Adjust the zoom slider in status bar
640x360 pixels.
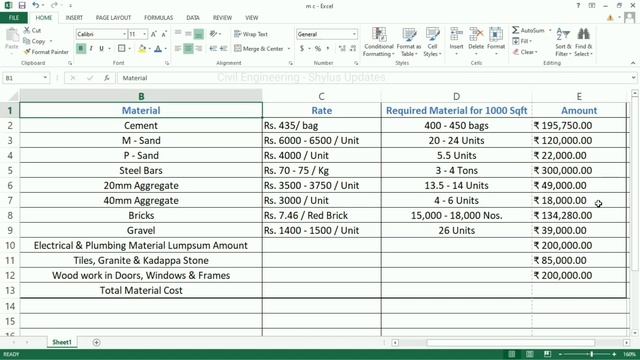[591, 354]
